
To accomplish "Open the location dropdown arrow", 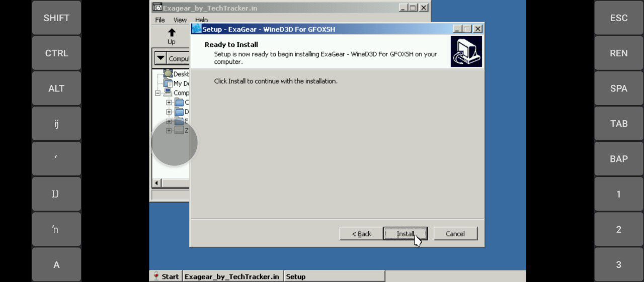I will coord(160,58).
